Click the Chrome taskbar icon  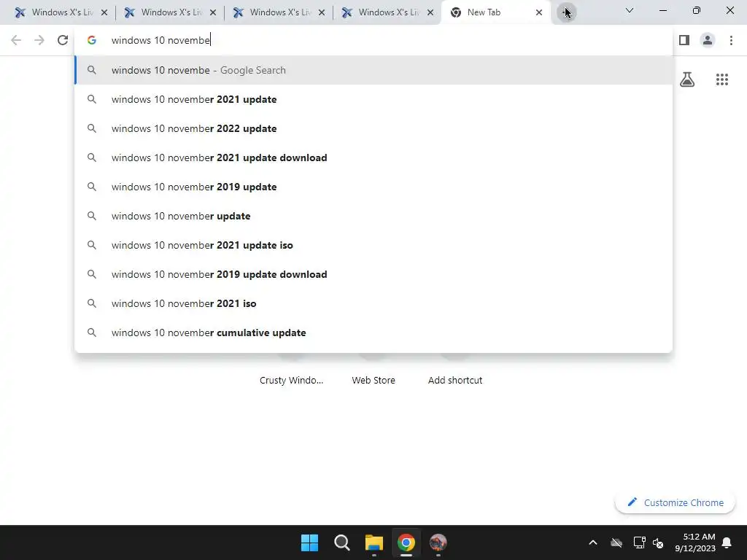click(406, 542)
